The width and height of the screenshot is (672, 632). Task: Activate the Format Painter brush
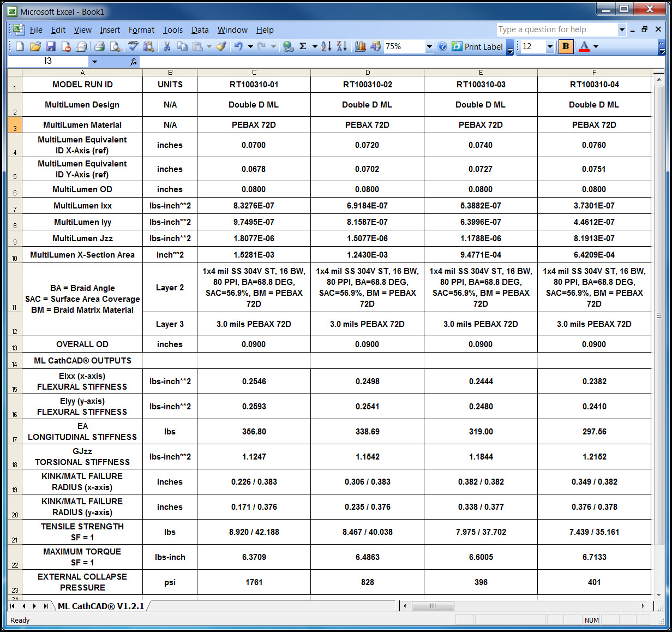click(x=221, y=47)
